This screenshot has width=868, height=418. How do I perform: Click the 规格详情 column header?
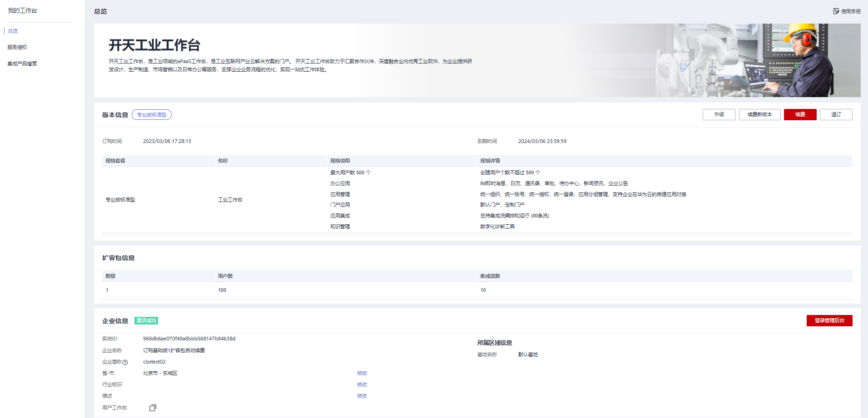click(490, 161)
